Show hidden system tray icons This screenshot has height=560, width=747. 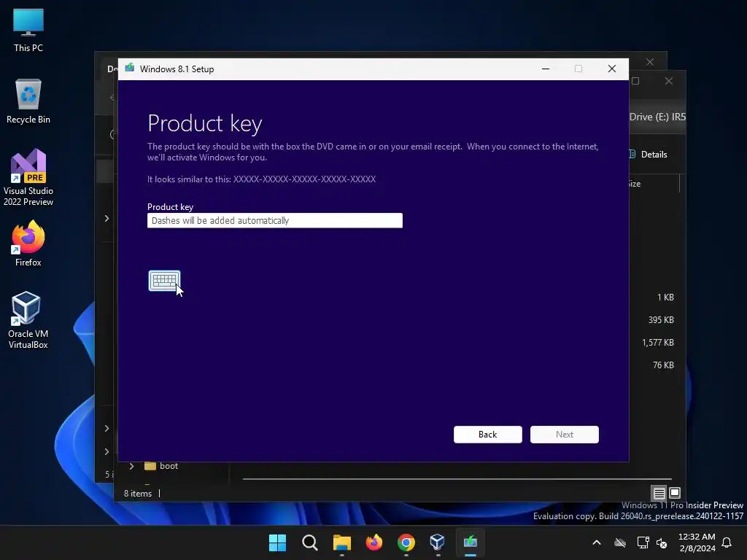pyautogui.click(x=597, y=542)
